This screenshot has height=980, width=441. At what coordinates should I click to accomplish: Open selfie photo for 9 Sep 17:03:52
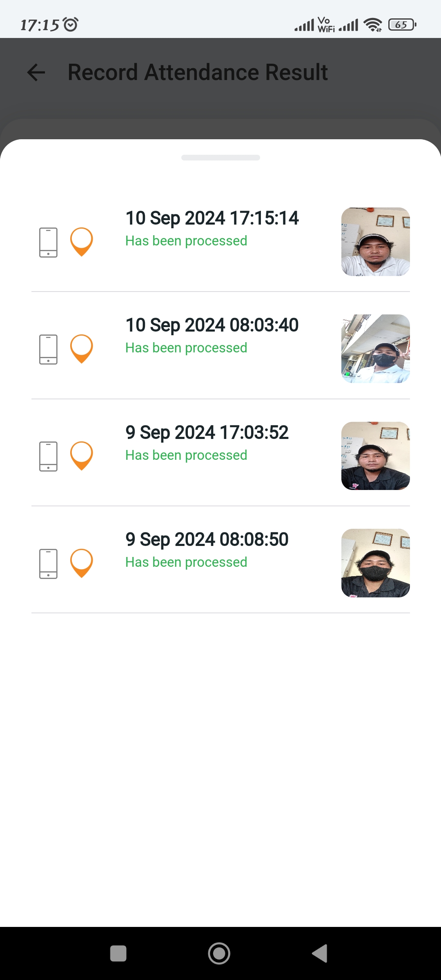375,456
